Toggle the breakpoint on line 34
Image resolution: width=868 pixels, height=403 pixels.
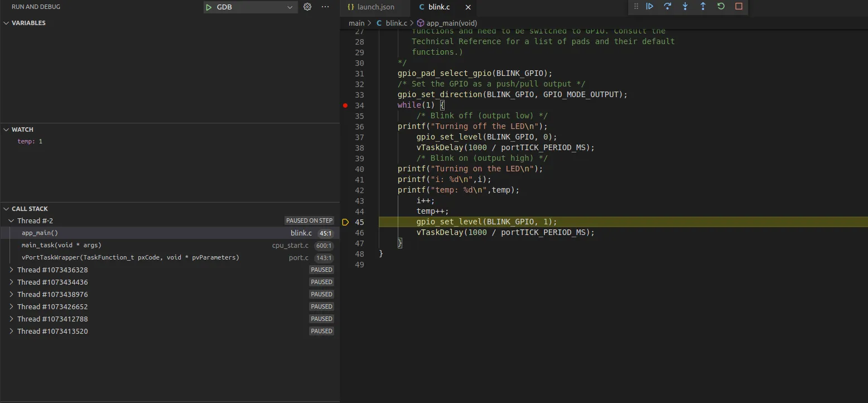pos(345,105)
